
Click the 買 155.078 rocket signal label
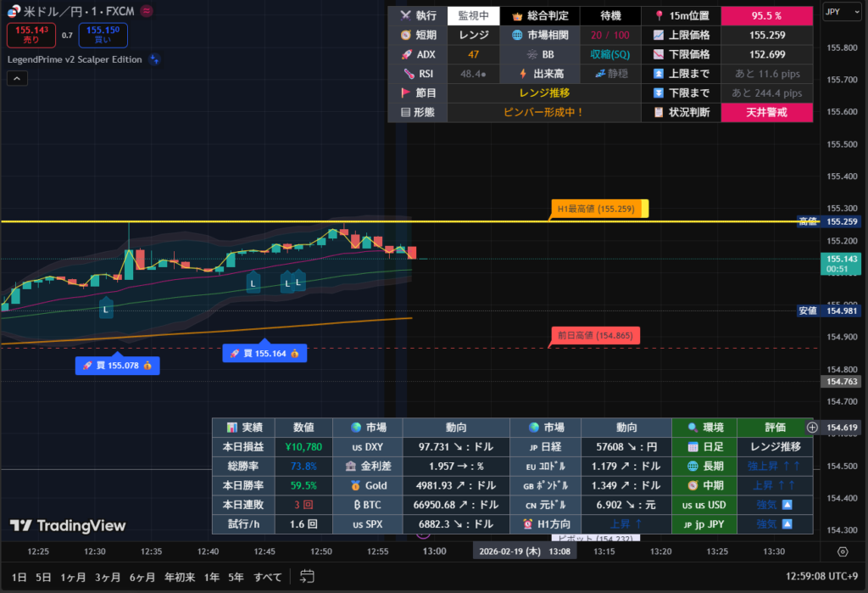tap(117, 366)
